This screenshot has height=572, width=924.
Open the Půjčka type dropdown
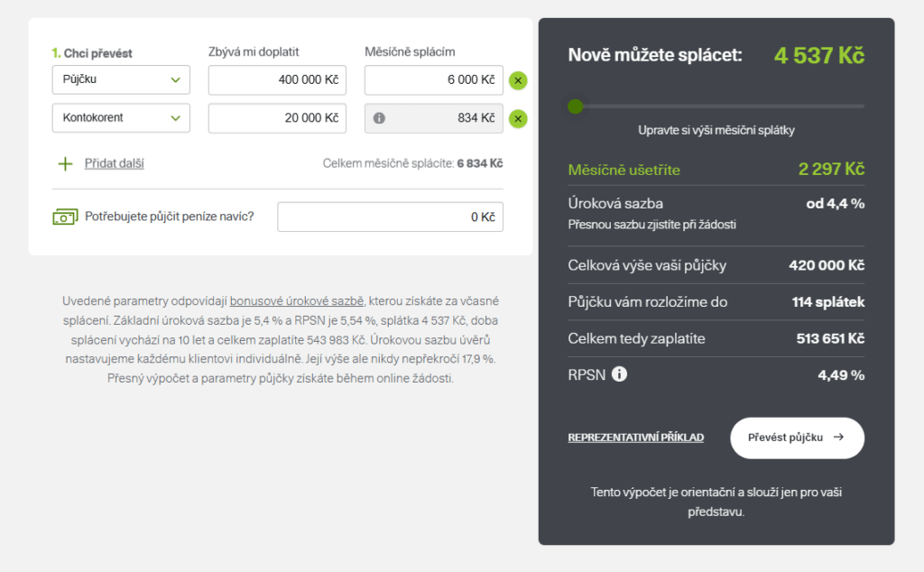[121, 79]
